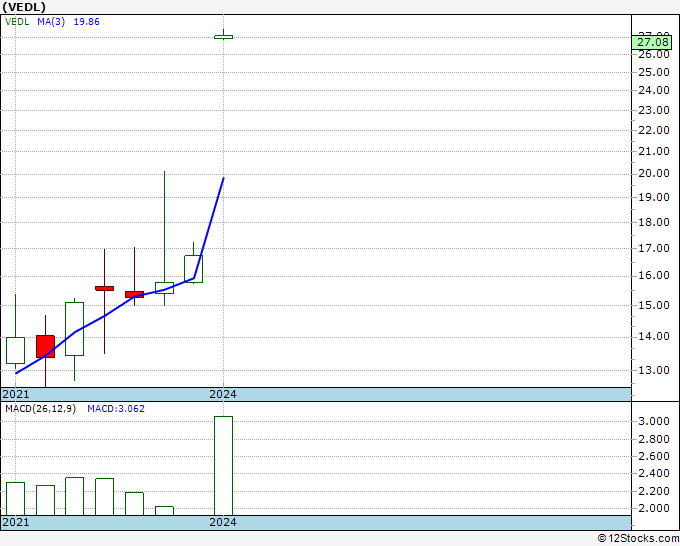Click the 2024 label on price axis

tap(223, 394)
